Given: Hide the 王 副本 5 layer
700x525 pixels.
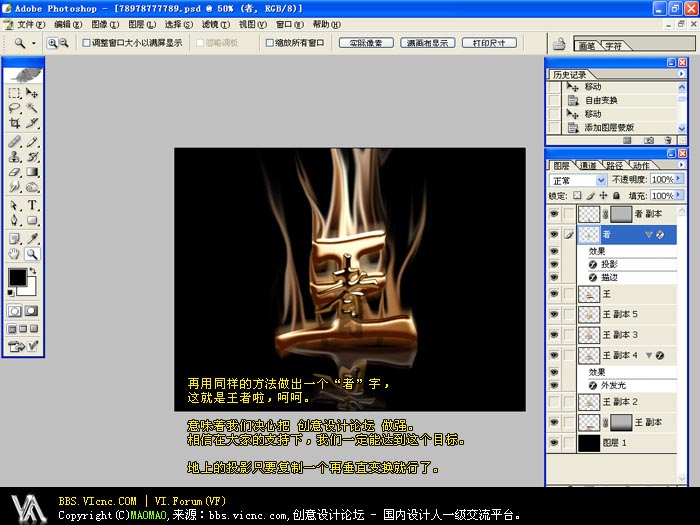Looking at the screenshot, I should tap(553, 314).
